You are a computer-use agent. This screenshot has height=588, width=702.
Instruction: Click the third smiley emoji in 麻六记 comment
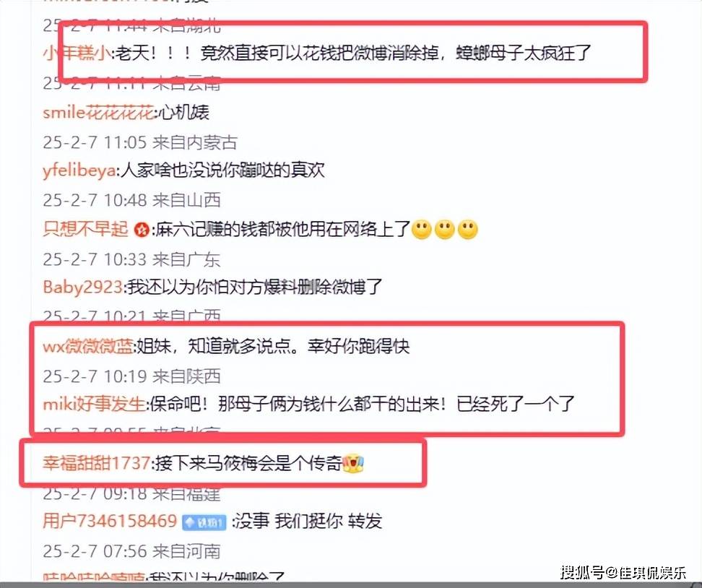[x=468, y=230]
